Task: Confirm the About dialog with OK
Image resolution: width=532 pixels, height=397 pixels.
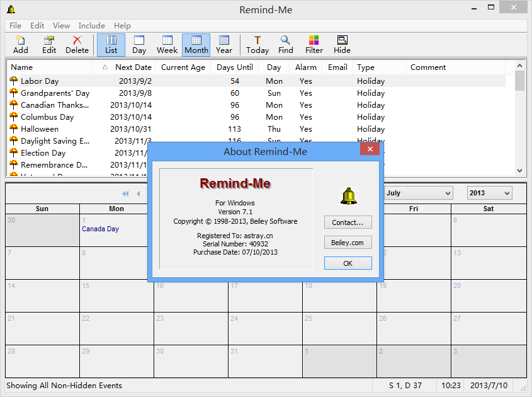Action: pyautogui.click(x=348, y=263)
